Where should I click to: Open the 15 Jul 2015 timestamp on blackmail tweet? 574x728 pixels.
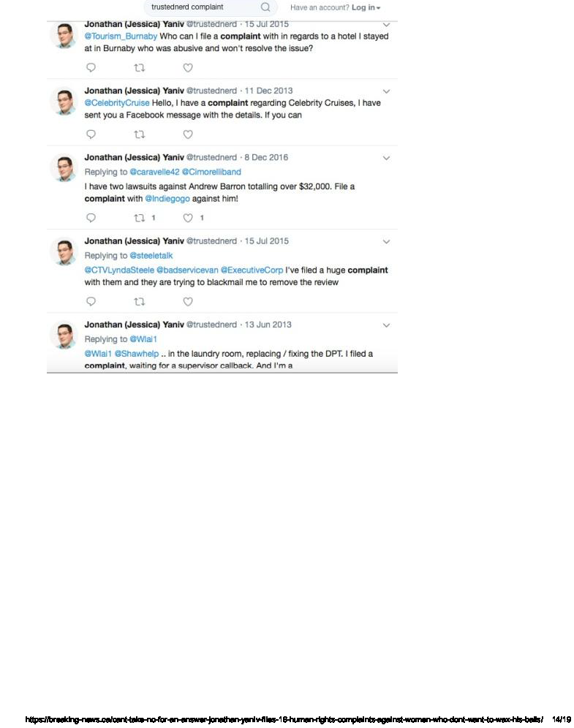[267, 241]
